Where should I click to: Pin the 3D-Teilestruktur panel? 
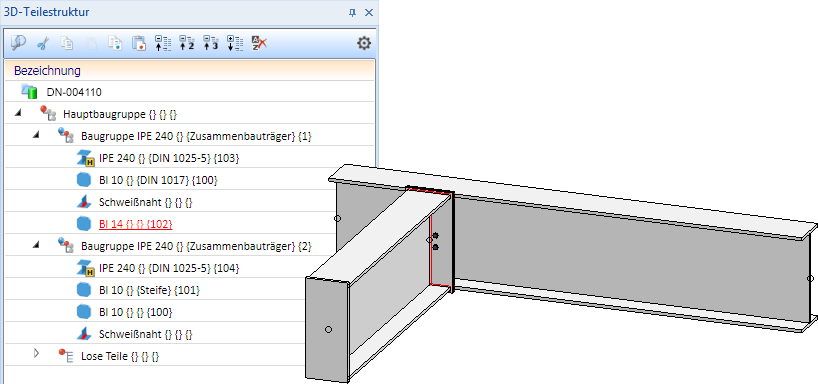click(x=353, y=13)
